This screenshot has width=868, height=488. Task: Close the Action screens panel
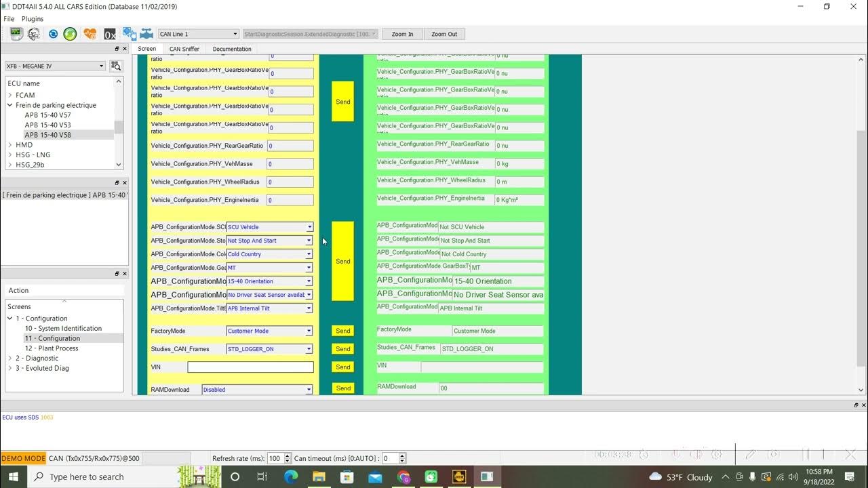click(x=125, y=274)
